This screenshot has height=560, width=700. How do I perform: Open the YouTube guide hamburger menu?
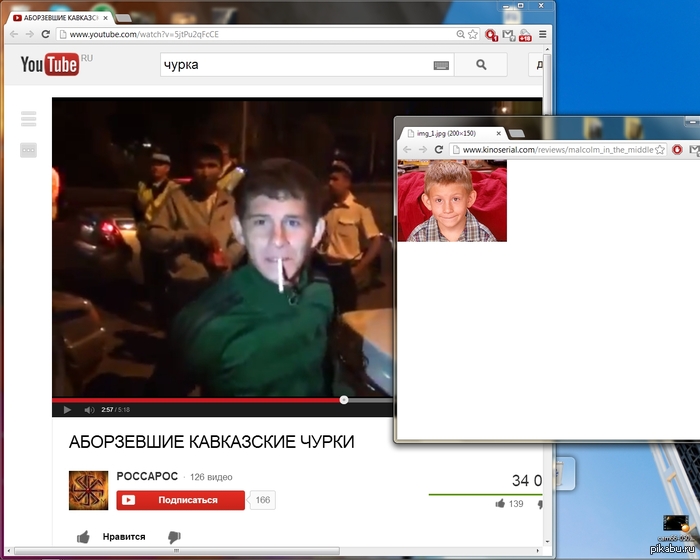(x=28, y=119)
